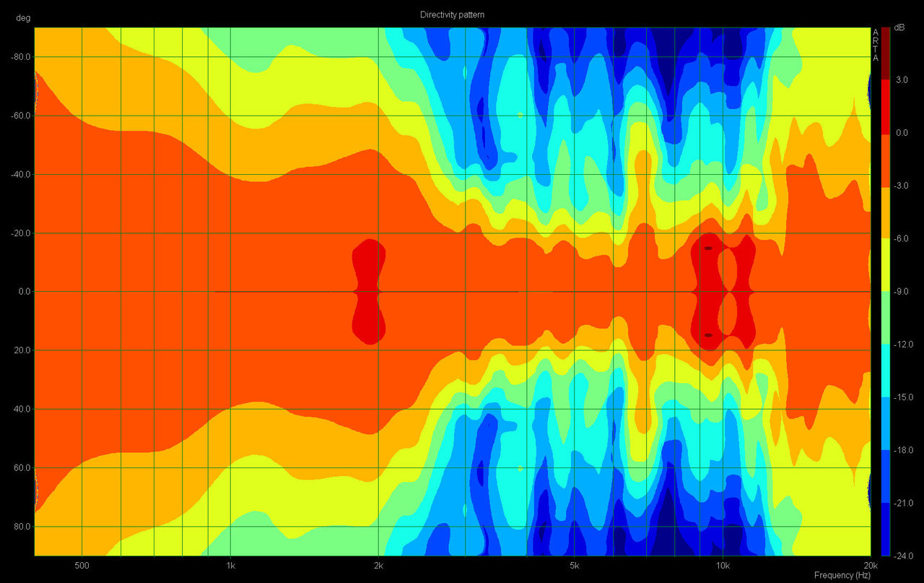Viewport: 924px width, 583px height.
Task: Click the 20k frequency tick label
Action: 869,565
